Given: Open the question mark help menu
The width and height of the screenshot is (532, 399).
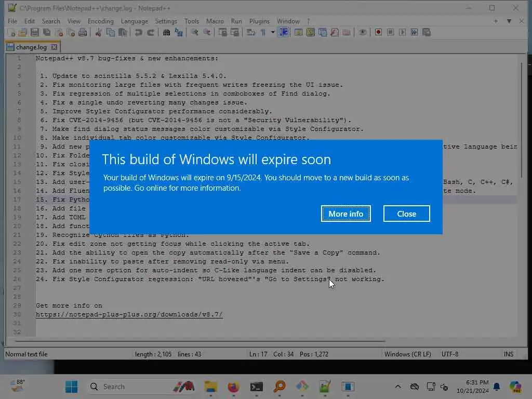Looking at the screenshot, I should pos(309,21).
